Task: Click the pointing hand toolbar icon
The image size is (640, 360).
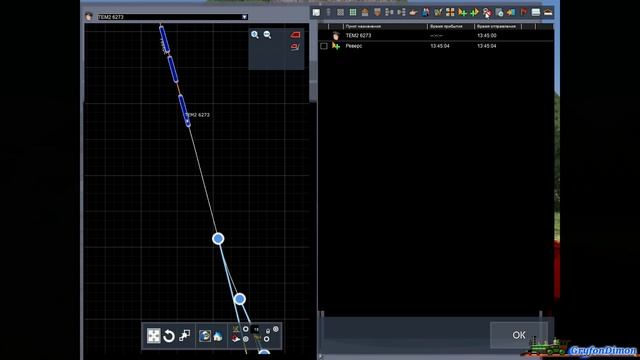Action: pyautogui.click(x=413, y=13)
